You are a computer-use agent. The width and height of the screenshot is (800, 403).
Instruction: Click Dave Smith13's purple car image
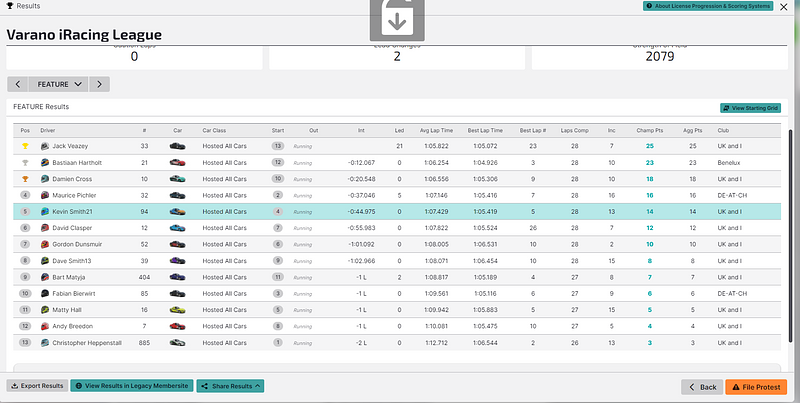[178, 261]
